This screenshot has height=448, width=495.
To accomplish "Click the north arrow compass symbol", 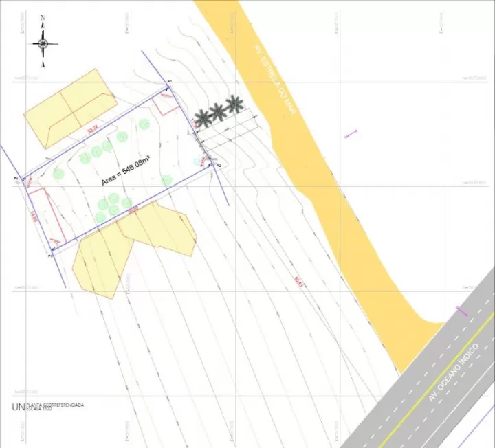I will (43, 43).
